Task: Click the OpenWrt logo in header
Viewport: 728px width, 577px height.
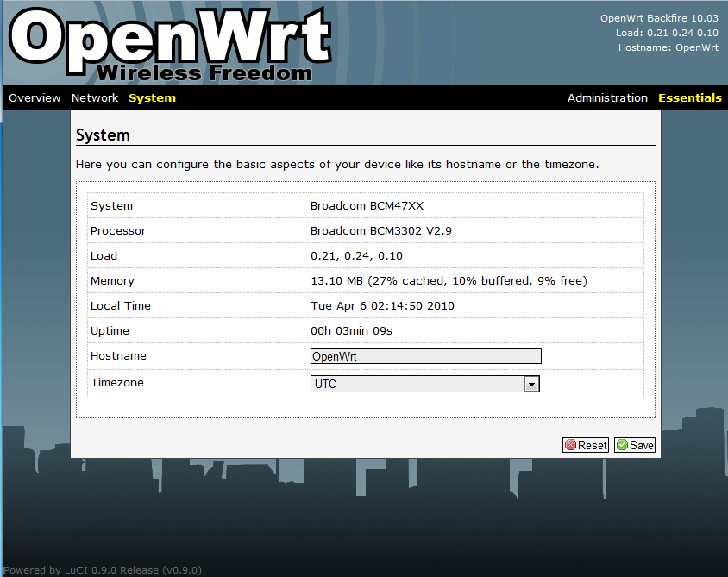Action: [170, 36]
